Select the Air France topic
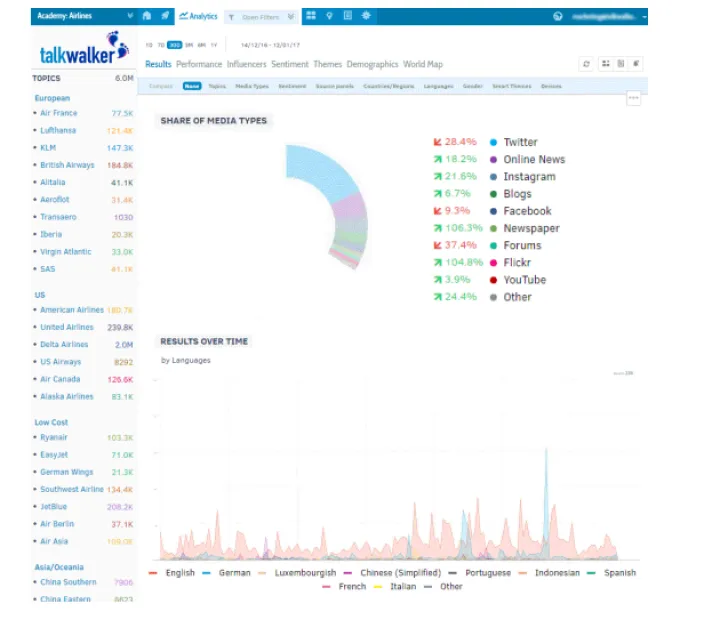The width and height of the screenshot is (720, 628). 59,113
